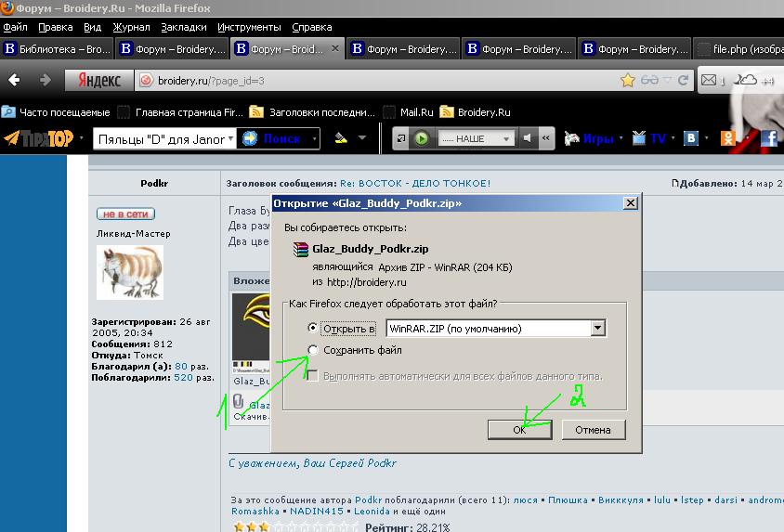This screenshot has height=532, width=784.
Task: Click the weather cloud icon in the navigation bar
Action: [746, 80]
